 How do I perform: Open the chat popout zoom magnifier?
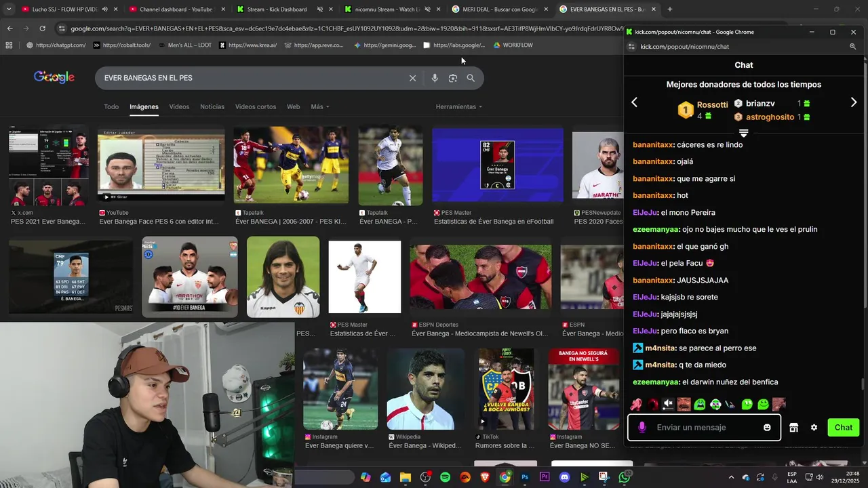[x=852, y=47]
